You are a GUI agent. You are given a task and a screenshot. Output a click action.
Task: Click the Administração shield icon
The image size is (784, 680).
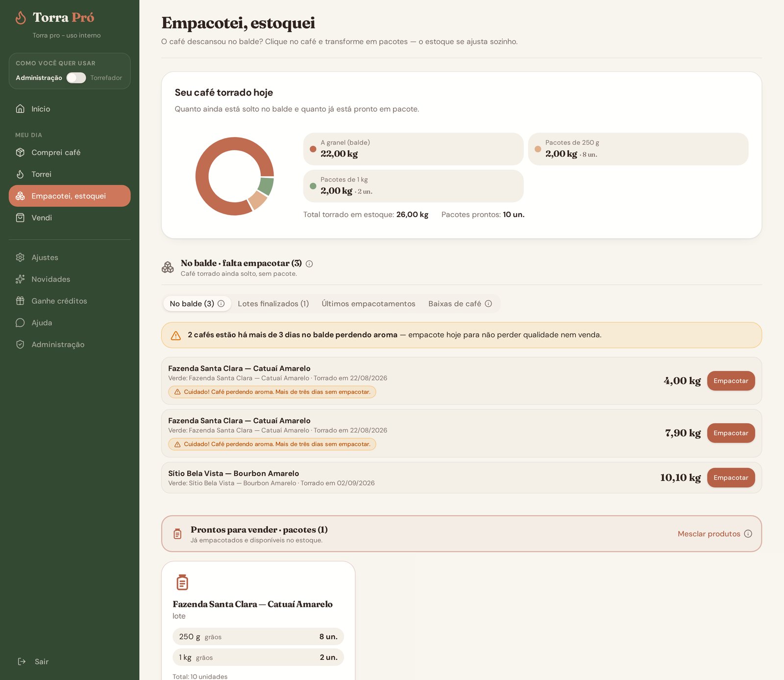click(x=20, y=344)
